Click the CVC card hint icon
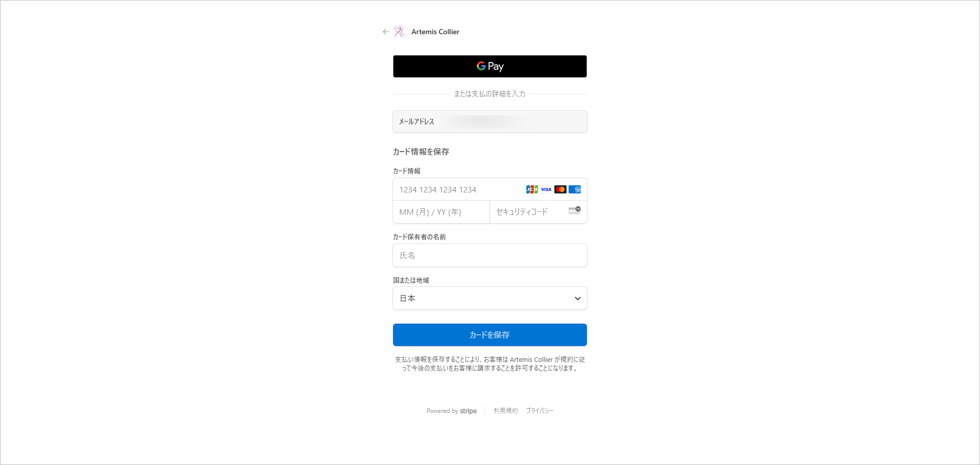The height and width of the screenshot is (465, 980). [x=575, y=210]
